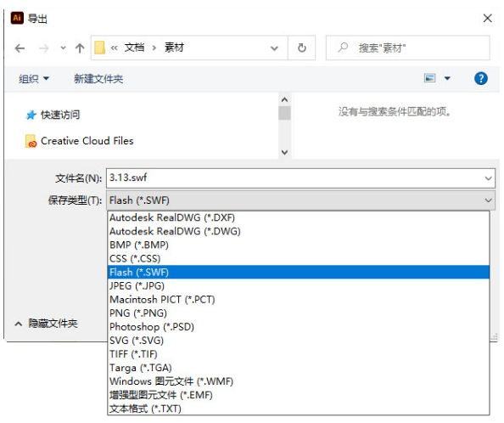This screenshot has width=504, height=423.
Task: Click the search magnifier icon
Action: (x=343, y=48)
